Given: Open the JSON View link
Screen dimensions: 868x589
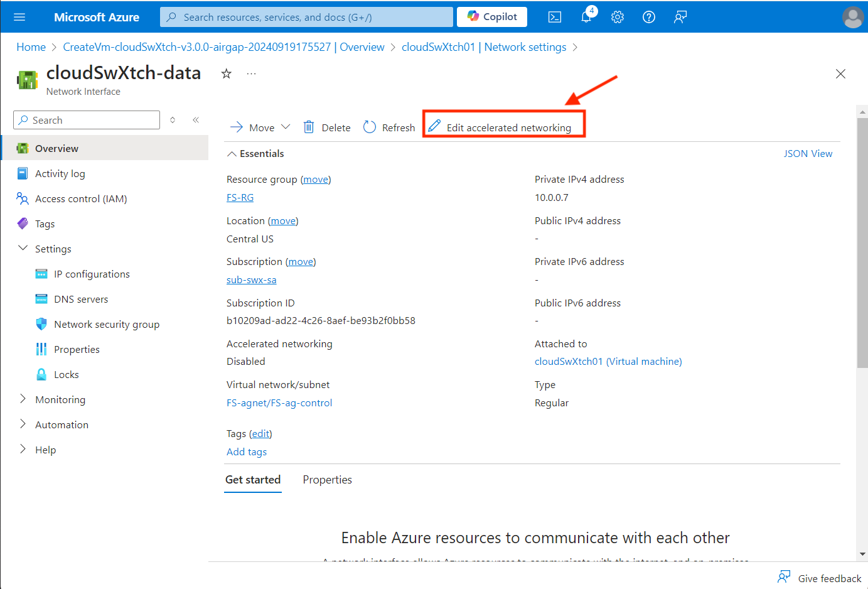Looking at the screenshot, I should pos(808,153).
